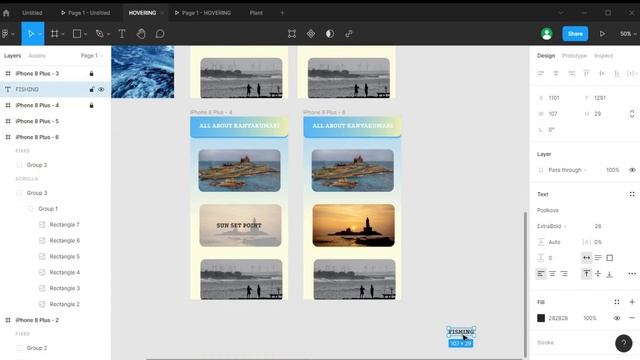Select the Hand tool
This screenshot has height=360, width=640.
click(141, 34)
